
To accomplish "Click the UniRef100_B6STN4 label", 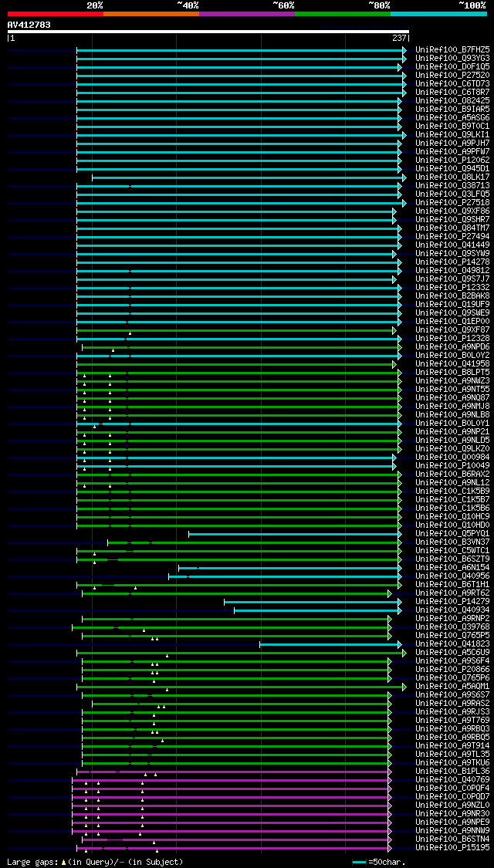I will [x=452, y=839].
